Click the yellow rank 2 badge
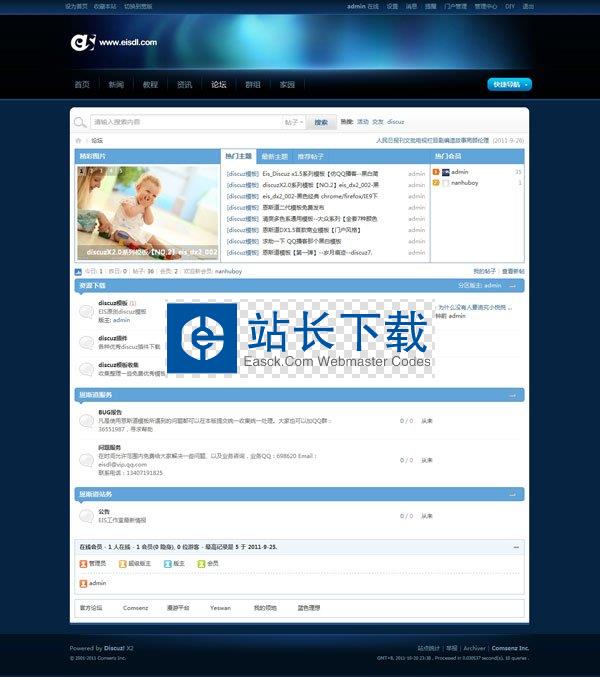The height and width of the screenshot is (677, 600). (436, 183)
